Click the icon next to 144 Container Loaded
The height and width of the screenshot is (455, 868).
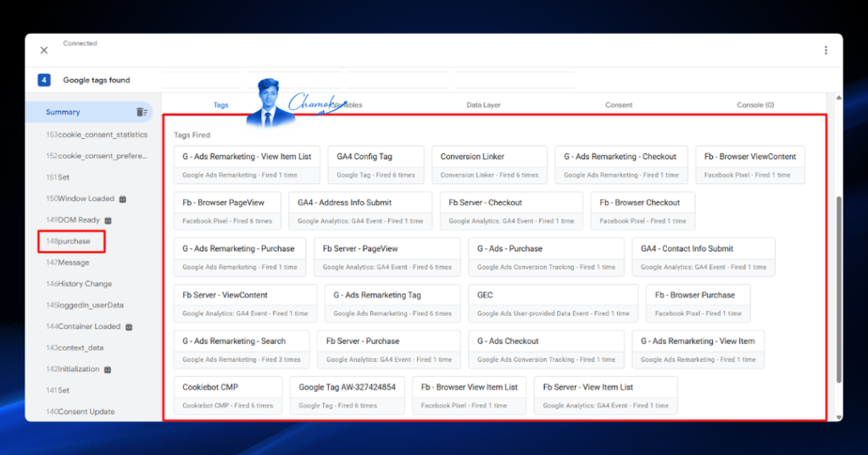click(129, 327)
